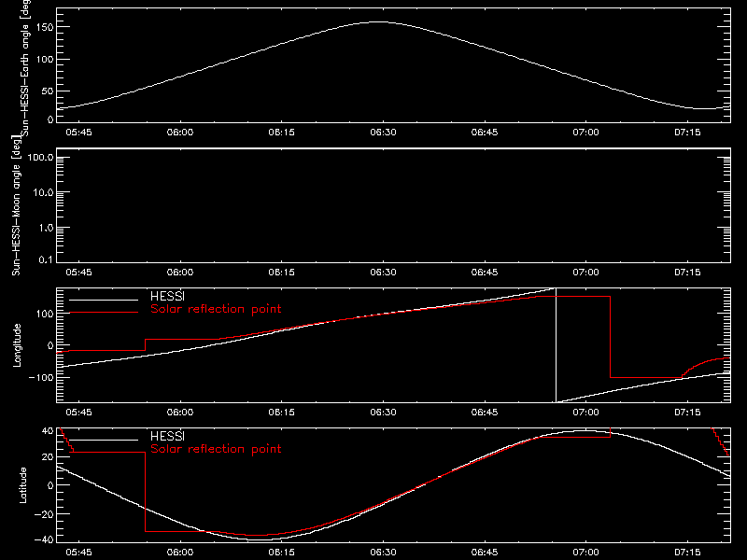Click the Sun-HESSI-Earth angle axis label
Viewport: 747px width, 560px height.
(x=25, y=68)
